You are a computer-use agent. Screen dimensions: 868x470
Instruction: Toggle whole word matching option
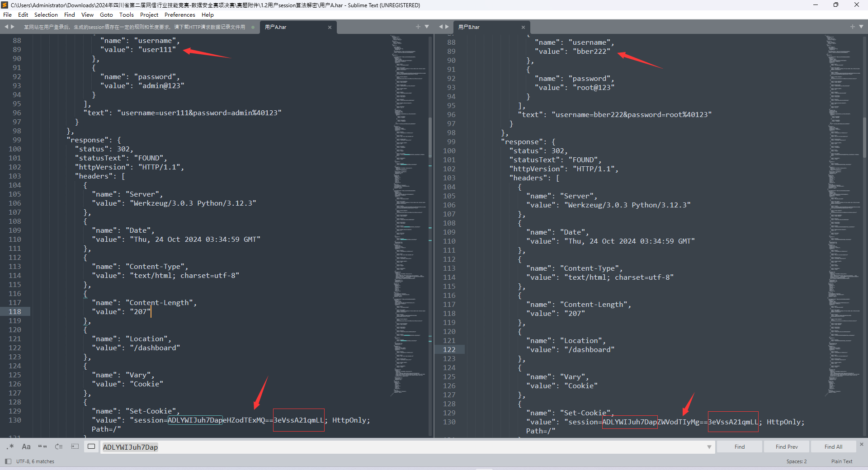(42, 446)
